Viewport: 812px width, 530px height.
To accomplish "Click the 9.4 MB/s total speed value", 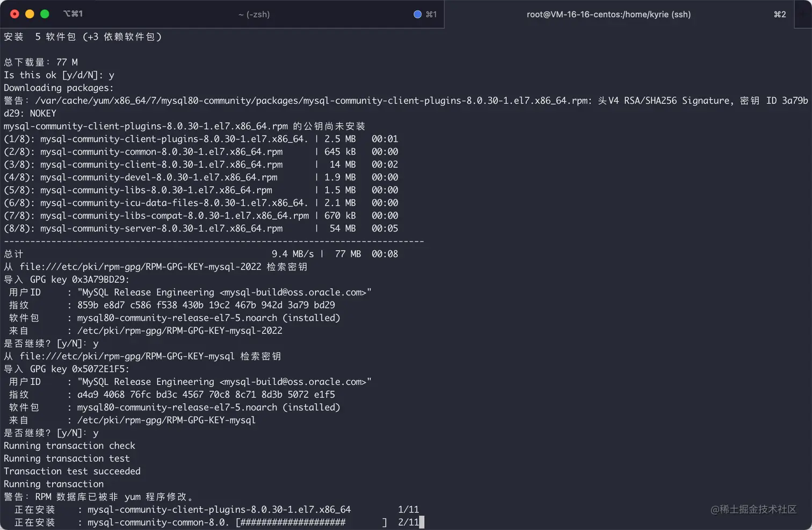I will click(293, 254).
